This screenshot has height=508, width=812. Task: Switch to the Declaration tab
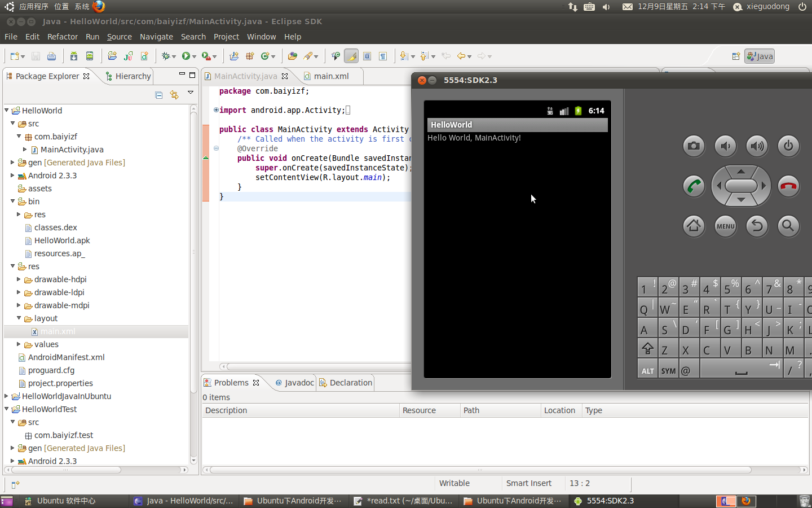point(345,383)
